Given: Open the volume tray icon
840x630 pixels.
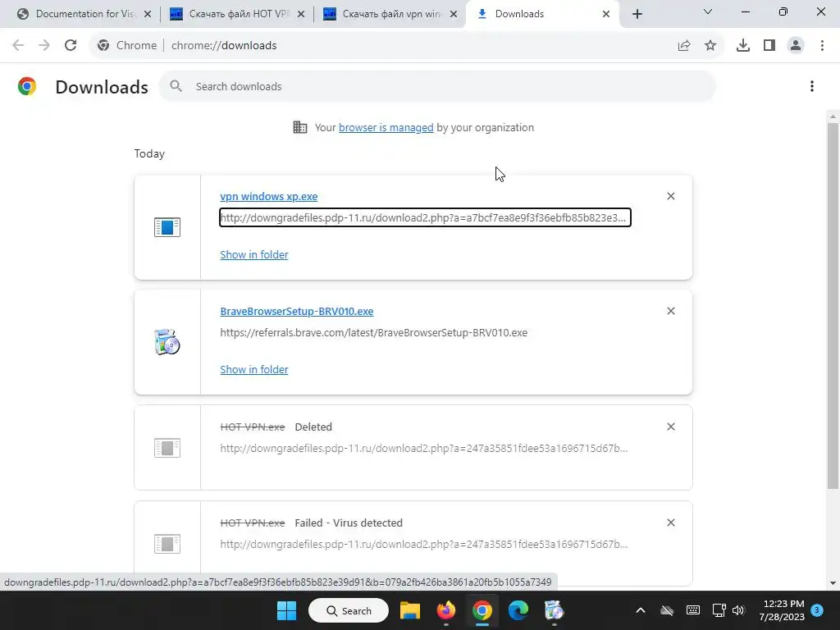Looking at the screenshot, I should click(739, 610).
